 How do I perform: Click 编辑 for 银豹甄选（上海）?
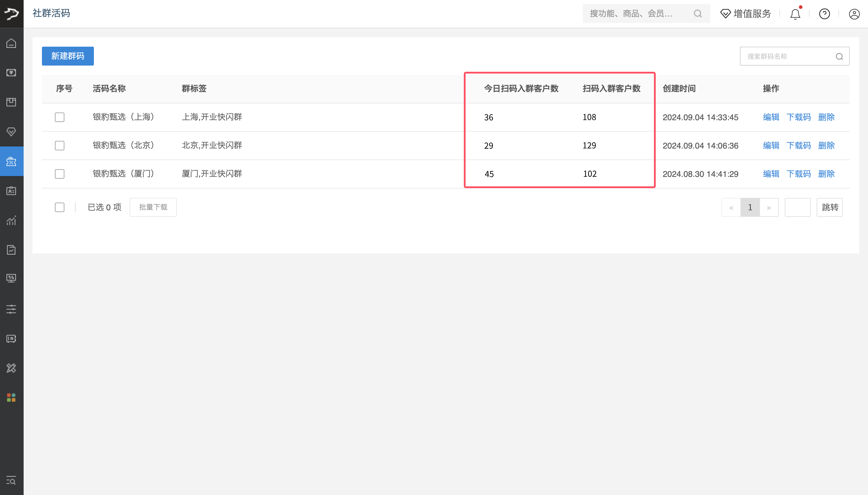[x=771, y=117]
